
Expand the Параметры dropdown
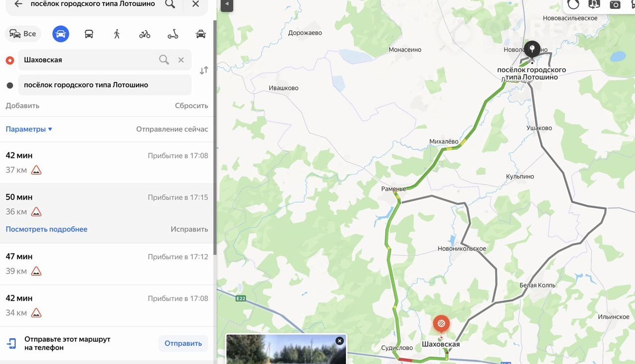click(x=29, y=129)
